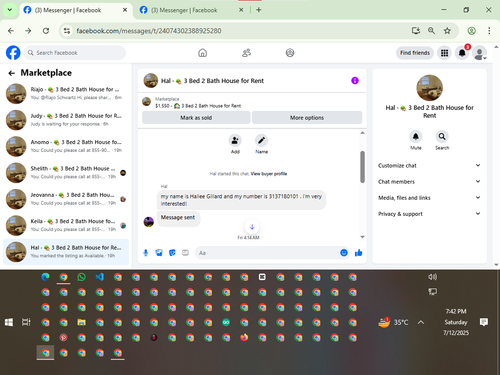Screen dimensions: 500x375
Task: Click the Mark as sold button
Action: [196, 118]
